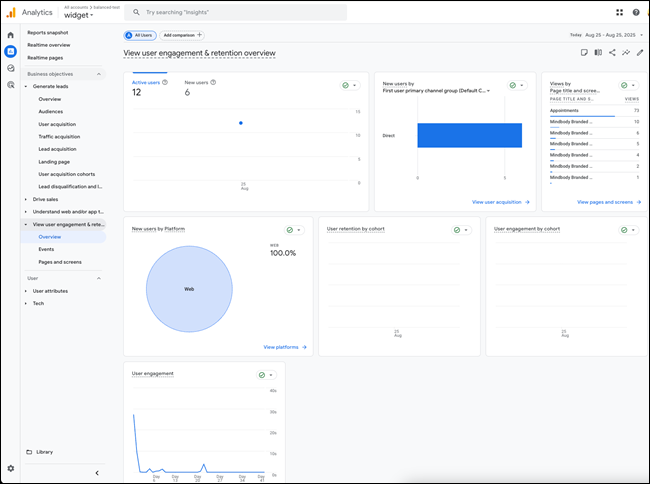Open New users by channel status dropdown
The height and width of the screenshot is (484, 650).
pyautogui.click(x=517, y=85)
